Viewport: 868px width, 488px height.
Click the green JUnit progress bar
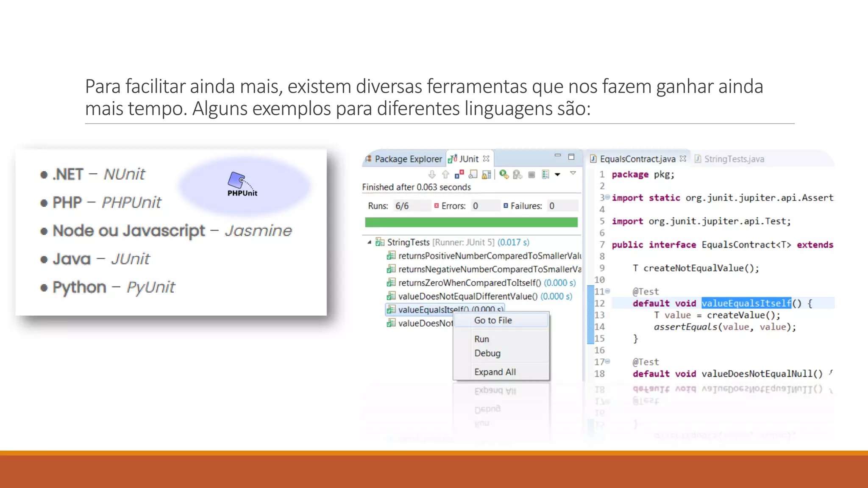[471, 222]
